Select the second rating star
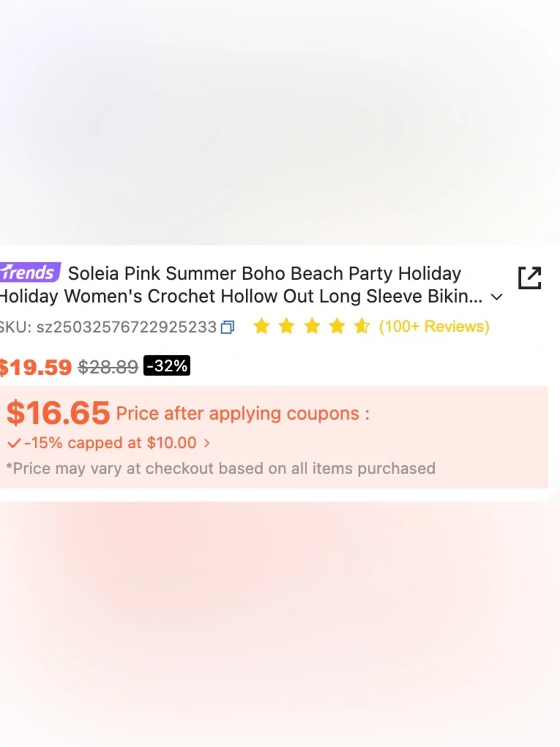 coord(287,326)
